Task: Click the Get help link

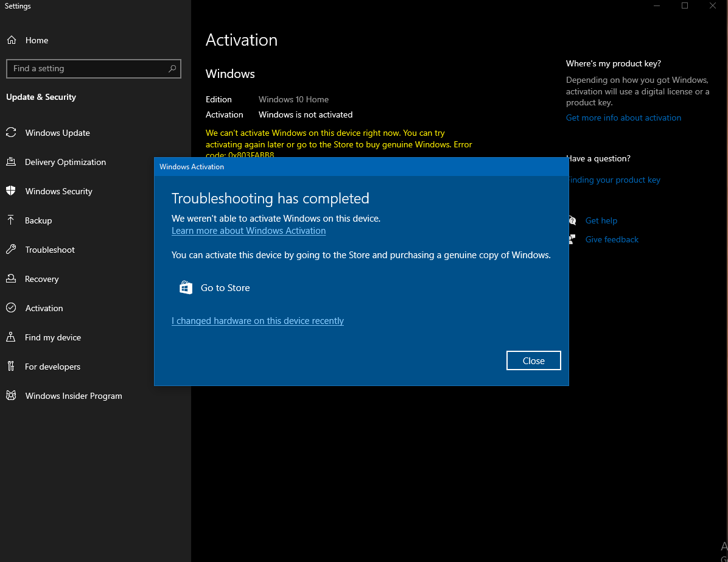Action: (x=601, y=220)
